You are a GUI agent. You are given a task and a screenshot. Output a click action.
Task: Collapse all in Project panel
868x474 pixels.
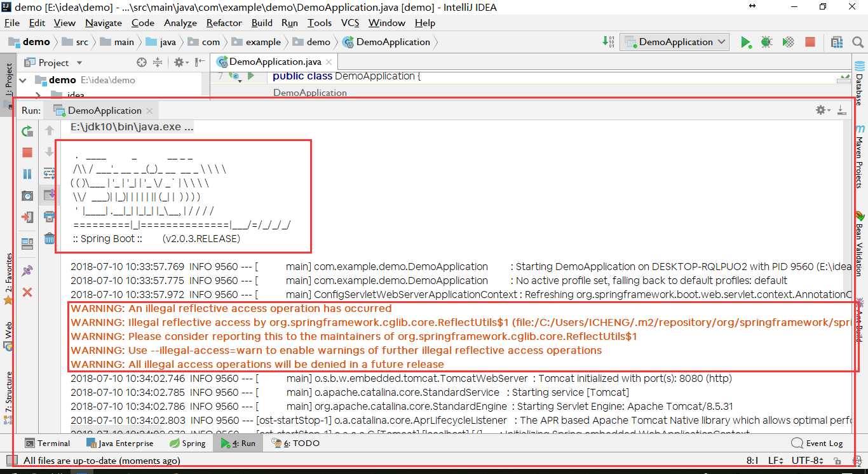158,62
